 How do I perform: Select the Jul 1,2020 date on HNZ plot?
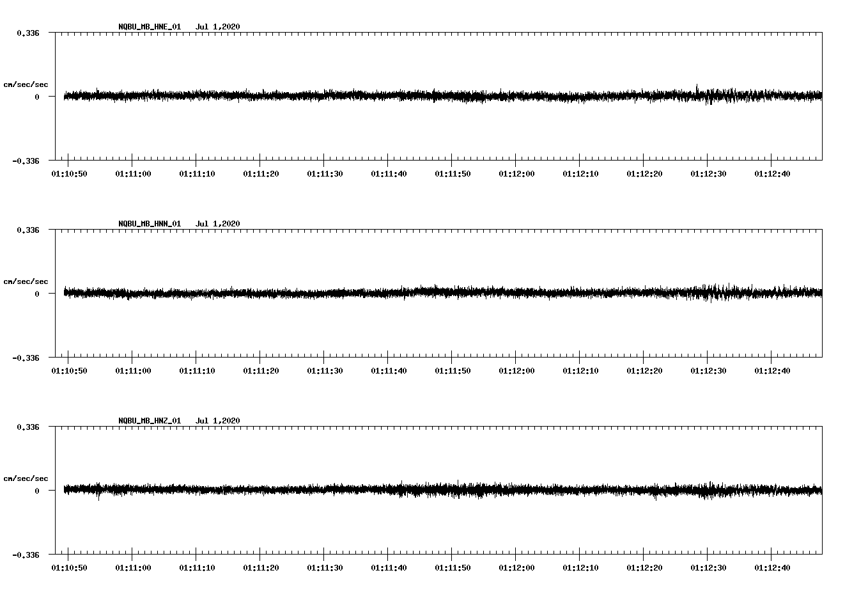(218, 421)
